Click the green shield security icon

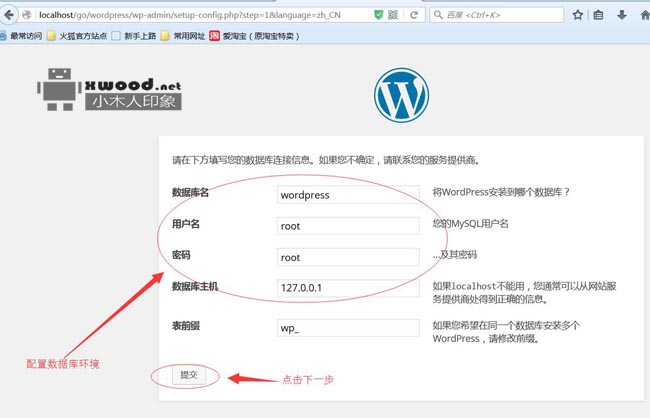point(378,15)
